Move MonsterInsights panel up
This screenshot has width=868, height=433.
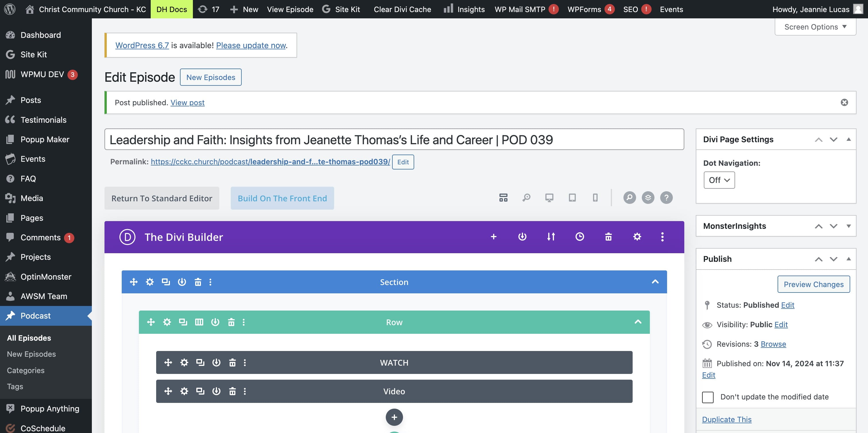pos(818,226)
